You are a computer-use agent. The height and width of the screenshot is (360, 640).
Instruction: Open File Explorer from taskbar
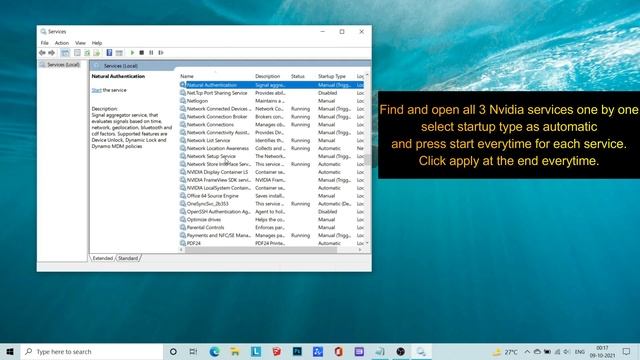pyautogui.click(x=235, y=351)
